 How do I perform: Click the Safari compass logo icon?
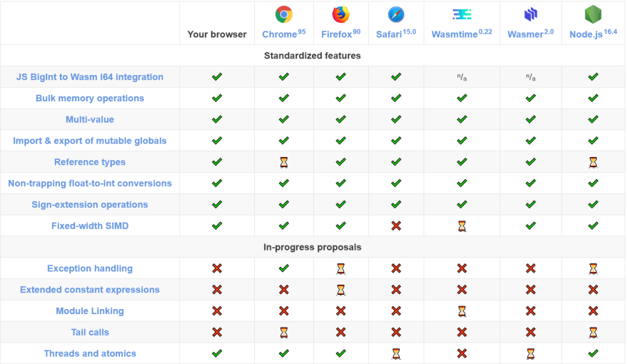[395, 15]
